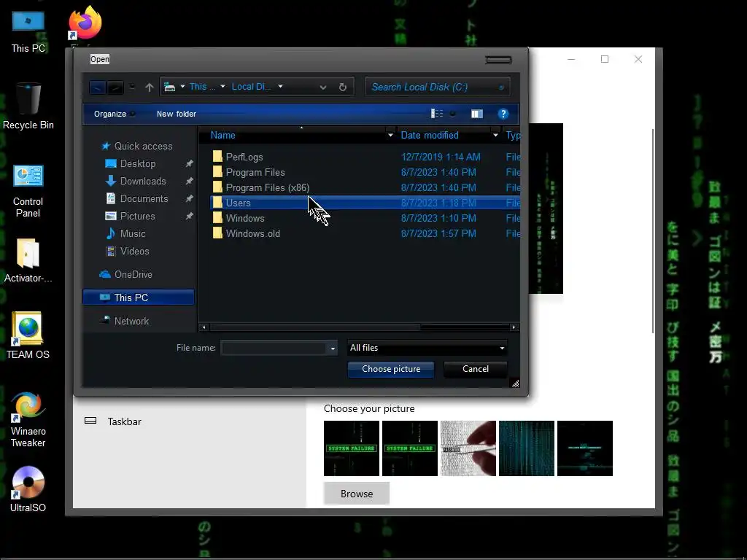
Task: Open Date modified column filter dropdown
Action: pyautogui.click(x=495, y=135)
